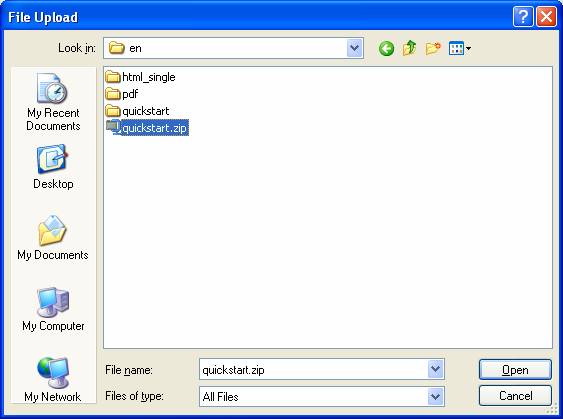Image resolution: width=563 pixels, height=419 pixels.
Task: Browse My Computer
Action: (x=53, y=309)
